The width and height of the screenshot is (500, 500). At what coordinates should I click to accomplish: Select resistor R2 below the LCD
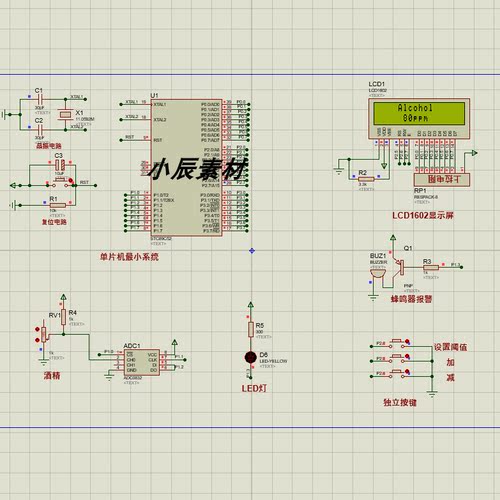[x=366, y=179]
